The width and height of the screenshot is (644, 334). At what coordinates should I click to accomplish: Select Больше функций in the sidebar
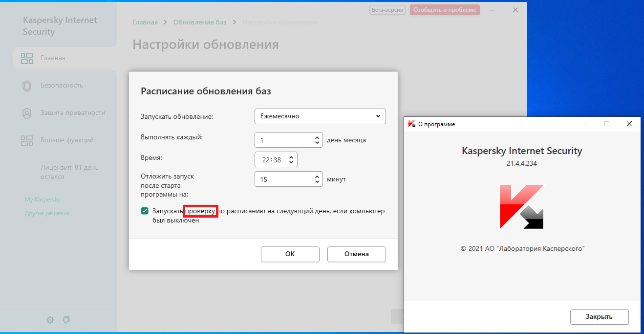click(64, 141)
